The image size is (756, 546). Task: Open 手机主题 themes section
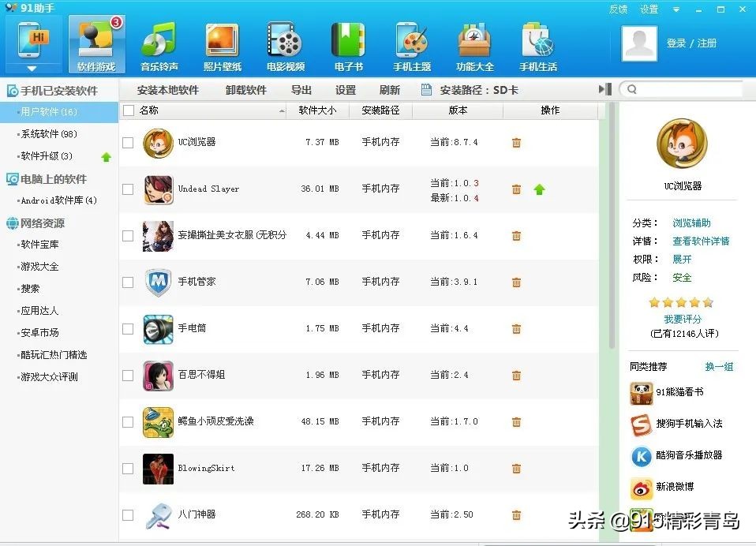pyautogui.click(x=412, y=47)
